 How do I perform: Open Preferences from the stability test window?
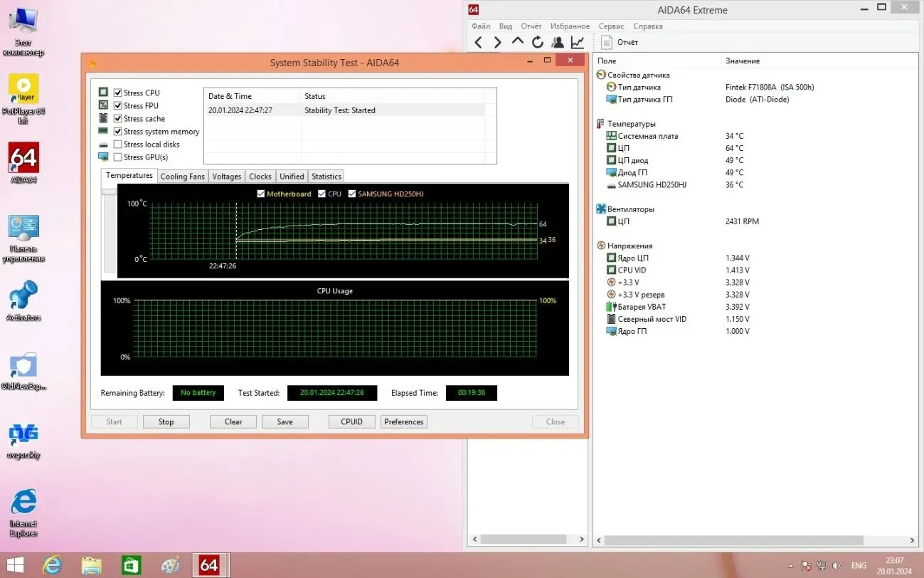[x=403, y=421]
